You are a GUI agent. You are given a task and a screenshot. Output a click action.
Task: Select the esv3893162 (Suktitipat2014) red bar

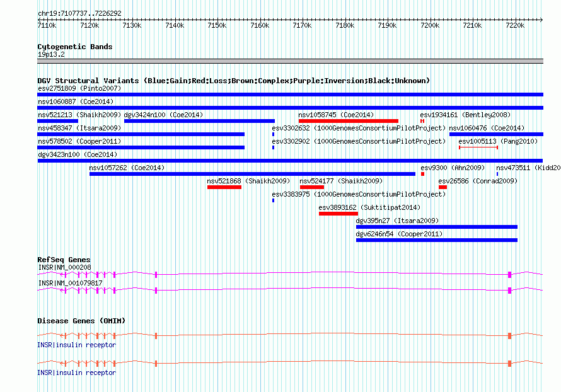click(338, 214)
